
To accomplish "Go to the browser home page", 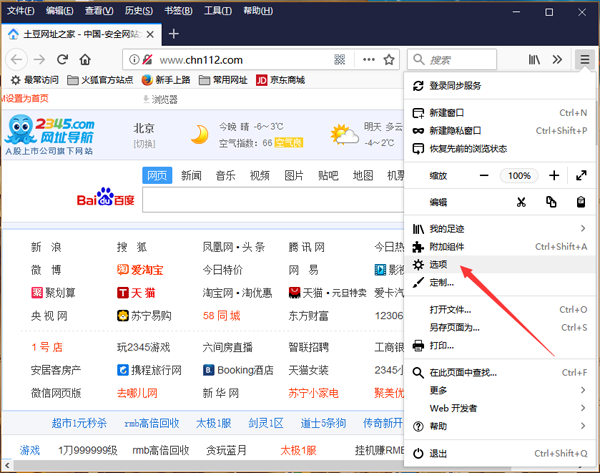I will pyautogui.click(x=85, y=60).
